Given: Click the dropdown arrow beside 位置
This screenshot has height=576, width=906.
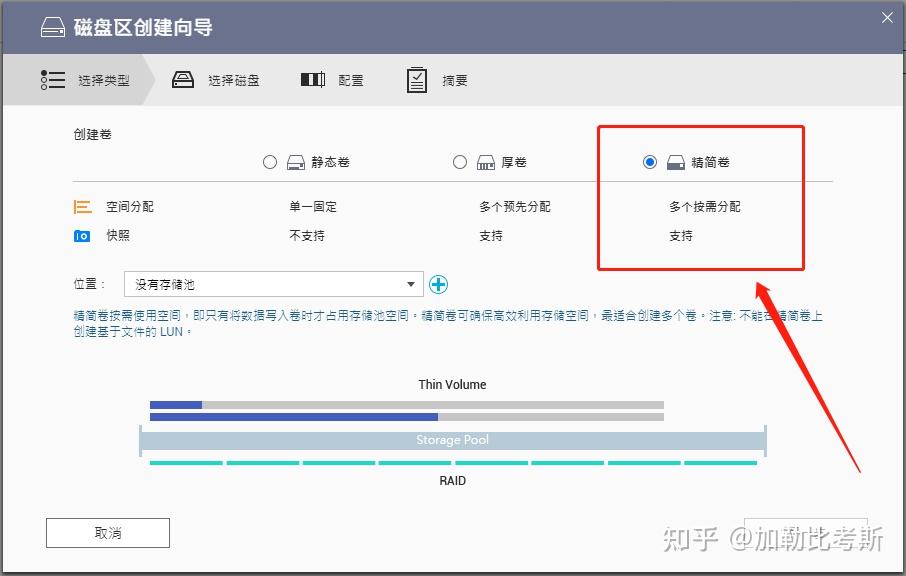Looking at the screenshot, I should click(410, 284).
